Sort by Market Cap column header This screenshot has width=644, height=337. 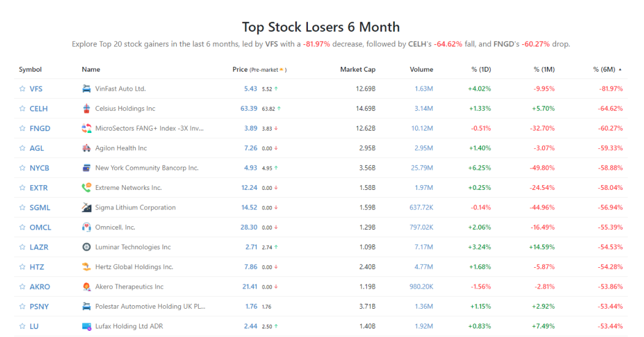coord(358,69)
